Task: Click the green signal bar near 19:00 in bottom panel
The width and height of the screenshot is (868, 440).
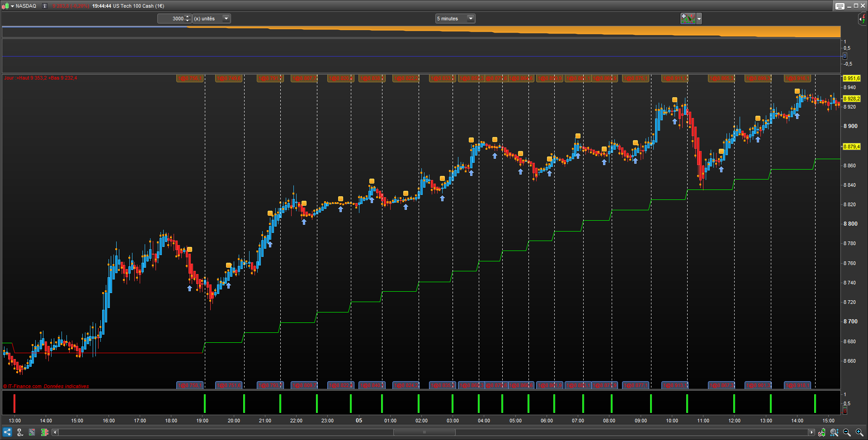Action: (x=205, y=403)
